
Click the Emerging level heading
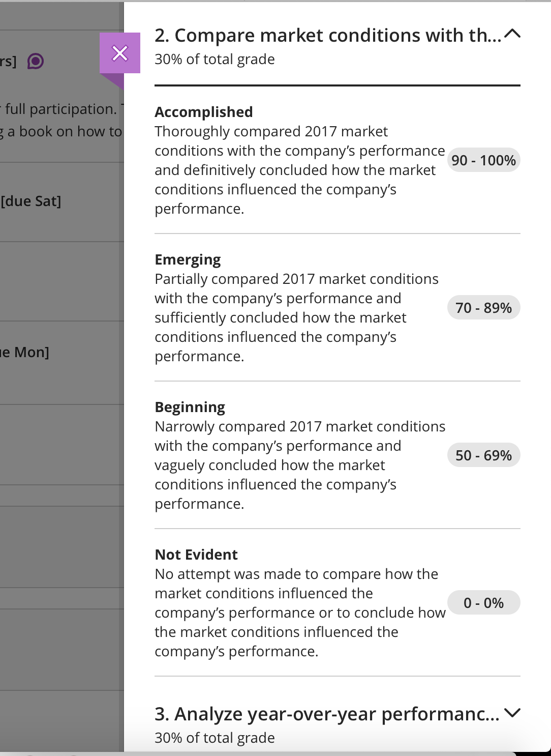(x=188, y=259)
